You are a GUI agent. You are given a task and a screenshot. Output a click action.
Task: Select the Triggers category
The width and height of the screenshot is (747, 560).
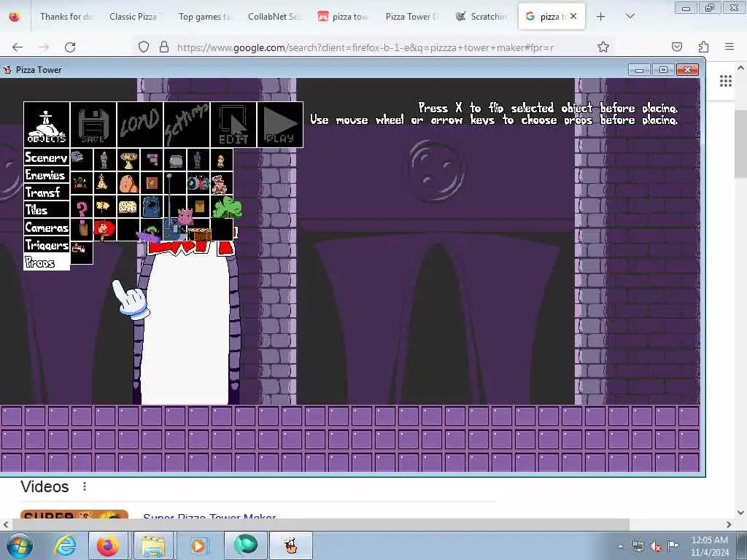point(47,245)
